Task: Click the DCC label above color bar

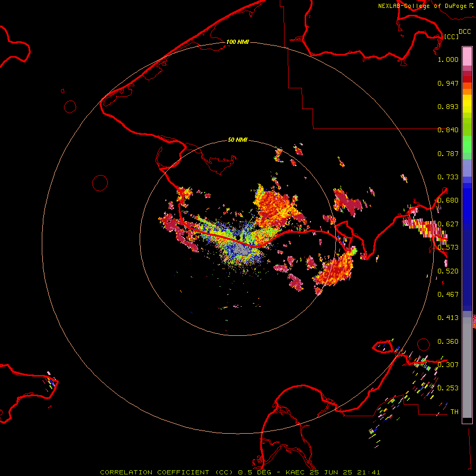Action: [x=464, y=32]
